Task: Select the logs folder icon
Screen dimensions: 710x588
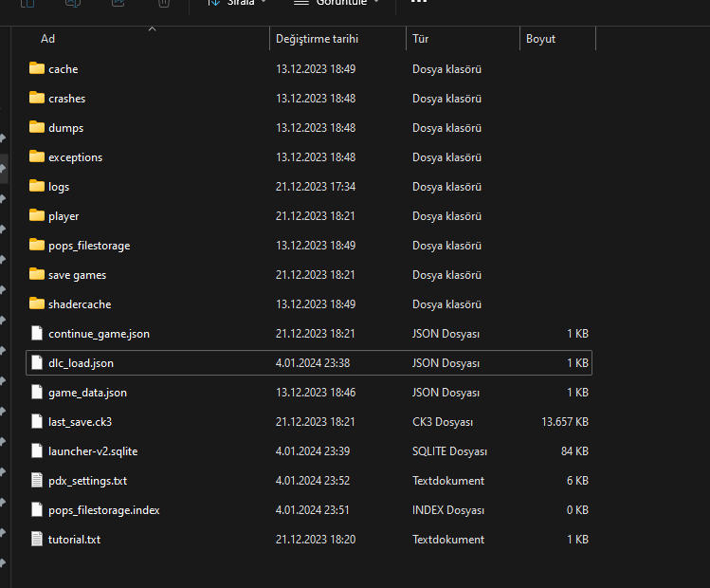Action: point(37,186)
